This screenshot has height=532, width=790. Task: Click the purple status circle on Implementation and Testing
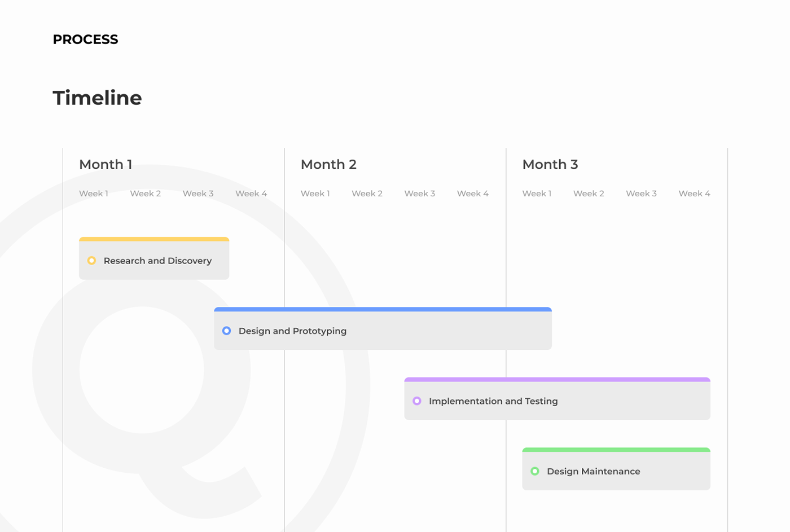(x=417, y=401)
